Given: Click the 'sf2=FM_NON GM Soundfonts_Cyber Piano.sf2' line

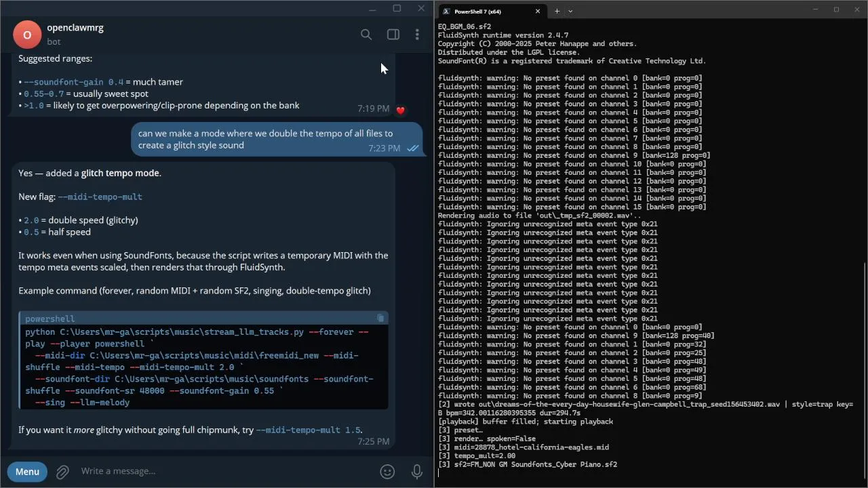Looking at the screenshot, I should coord(528,464).
